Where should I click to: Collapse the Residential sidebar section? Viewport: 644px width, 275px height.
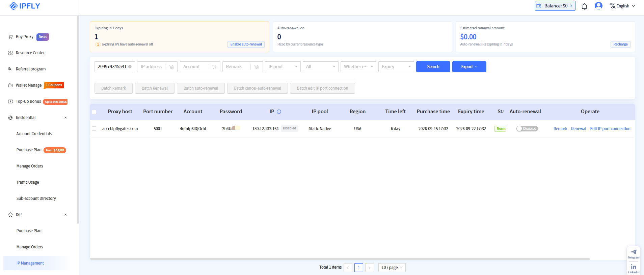click(65, 118)
